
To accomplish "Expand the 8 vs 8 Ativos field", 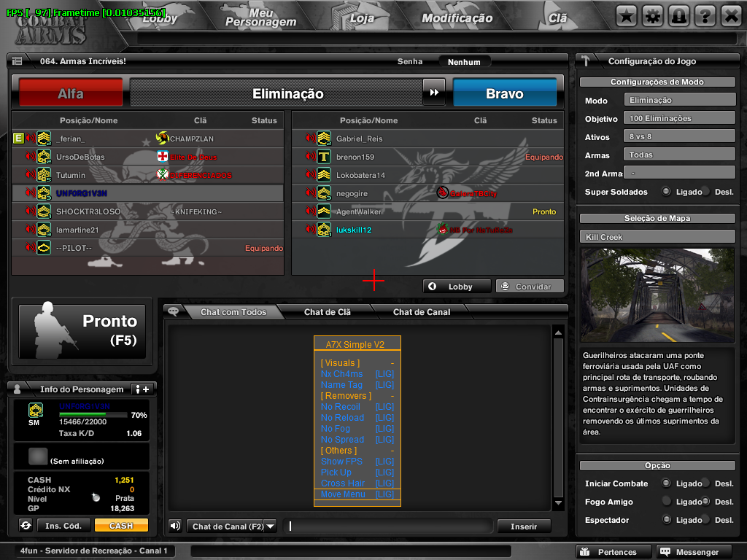I will (x=679, y=136).
